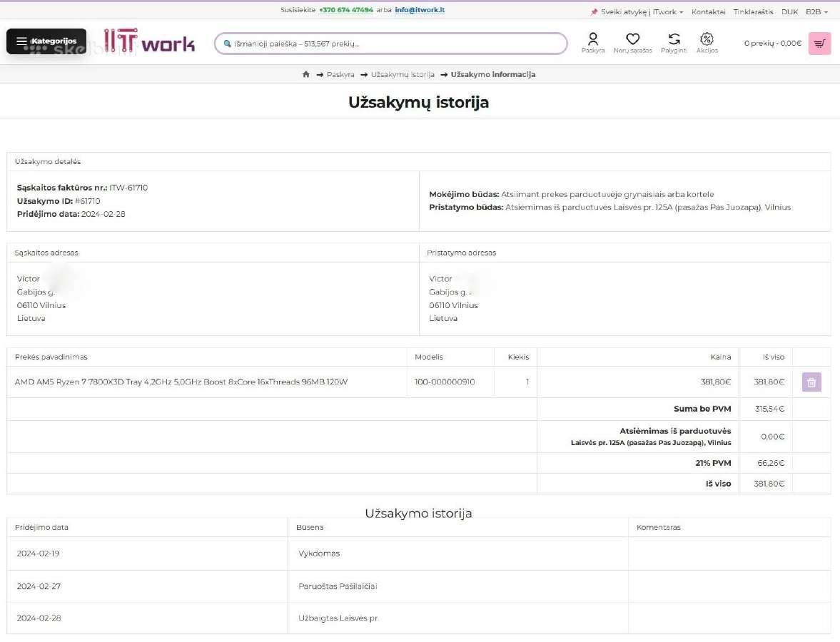Click the pink shopping cart icon

click(x=819, y=44)
